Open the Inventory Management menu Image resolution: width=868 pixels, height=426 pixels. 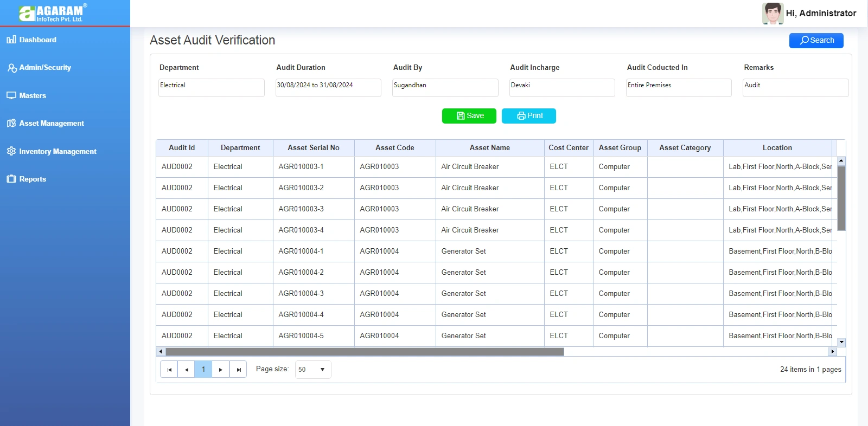pos(58,151)
